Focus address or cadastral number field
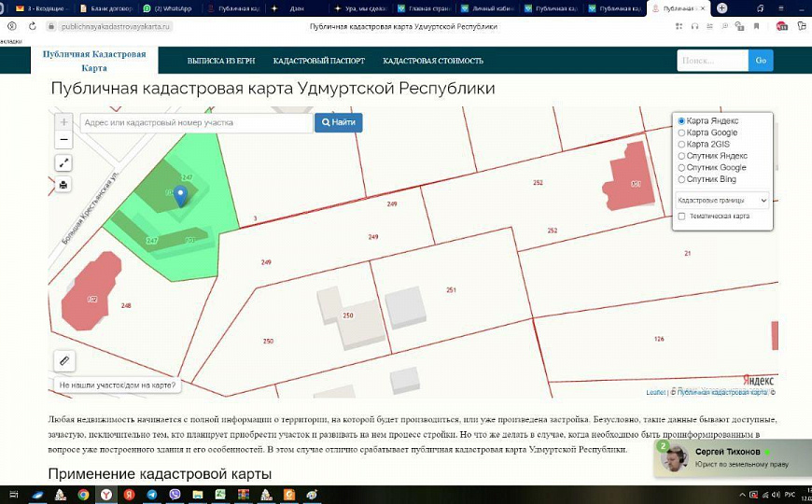 tap(196, 123)
